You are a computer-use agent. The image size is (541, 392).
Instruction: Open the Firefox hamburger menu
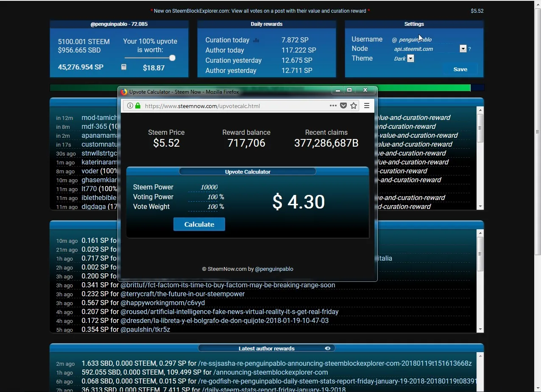(x=367, y=106)
